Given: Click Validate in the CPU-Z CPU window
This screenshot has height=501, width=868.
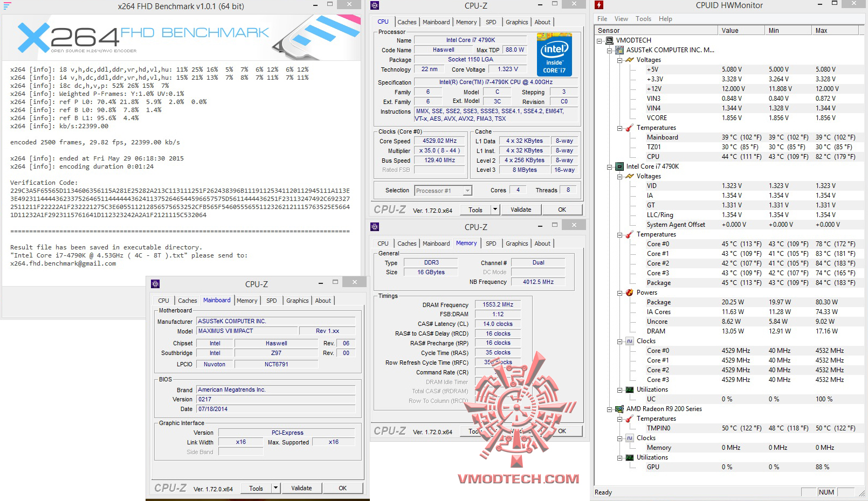Looking at the screenshot, I should coord(521,210).
